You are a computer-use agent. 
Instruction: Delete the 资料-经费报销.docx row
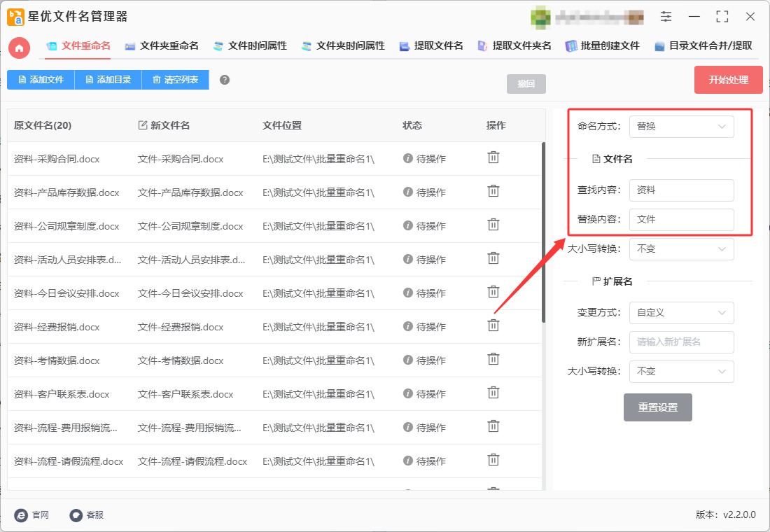pyautogui.click(x=493, y=325)
